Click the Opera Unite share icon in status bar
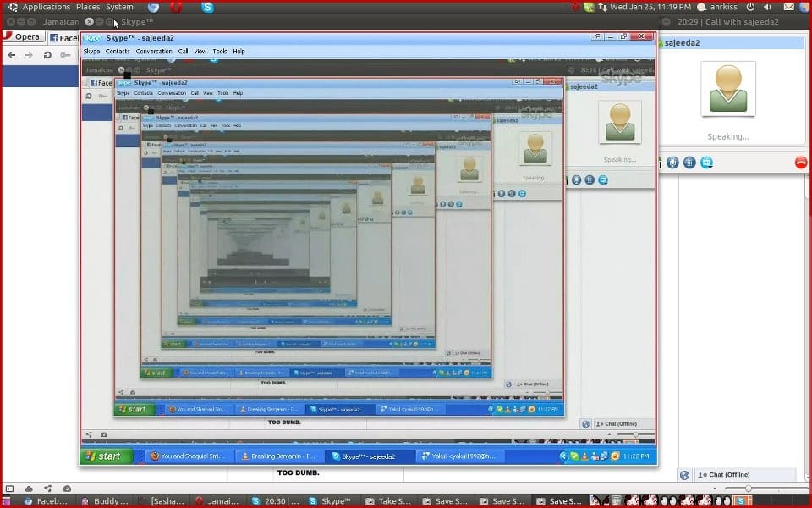This screenshot has height=508, width=812. point(48,489)
